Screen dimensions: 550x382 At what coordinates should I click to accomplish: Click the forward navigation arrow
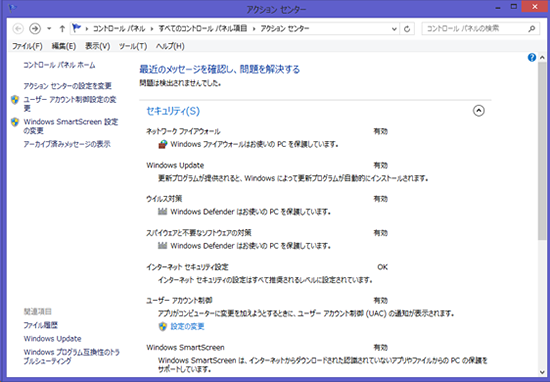pos(35,28)
